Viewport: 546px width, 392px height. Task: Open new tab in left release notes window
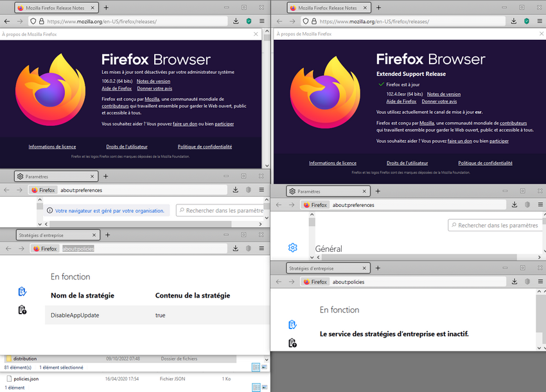[106, 8]
